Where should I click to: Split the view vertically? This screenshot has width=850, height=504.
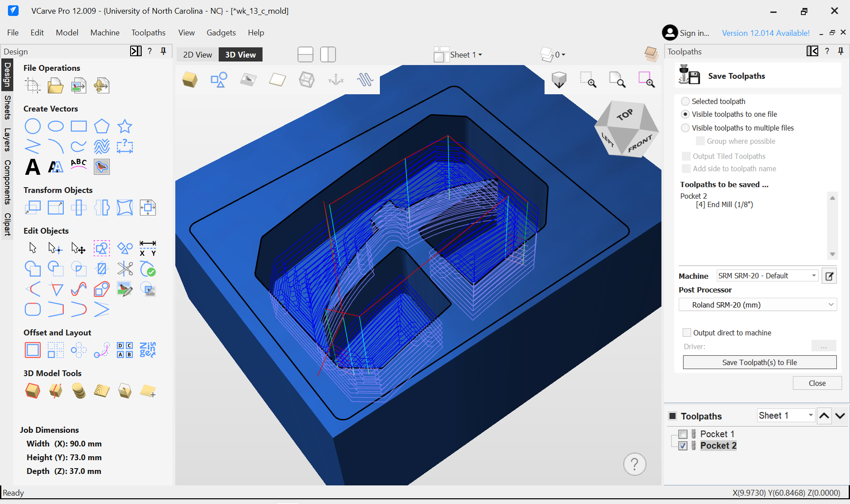[x=328, y=54]
